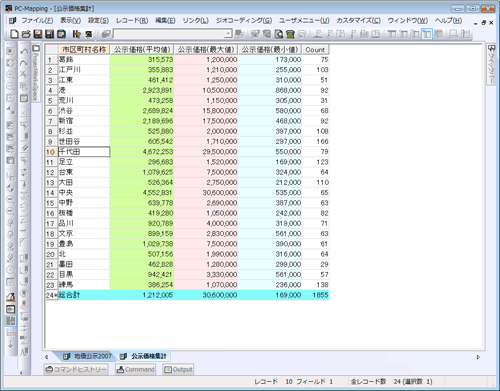500x391 pixels.
Task: Select the zoom in magnifier tool
Action: point(11,75)
